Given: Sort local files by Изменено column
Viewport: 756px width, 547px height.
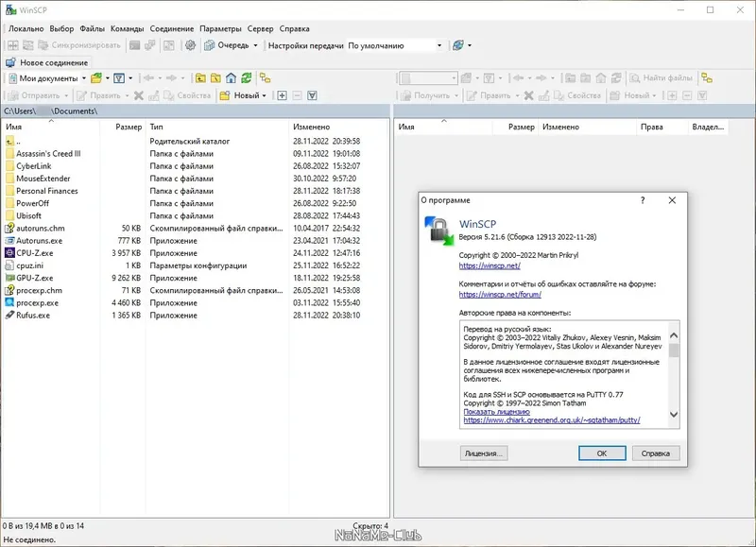Looking at the screenshot, I should pyautogui.click(x=337, y=128).
